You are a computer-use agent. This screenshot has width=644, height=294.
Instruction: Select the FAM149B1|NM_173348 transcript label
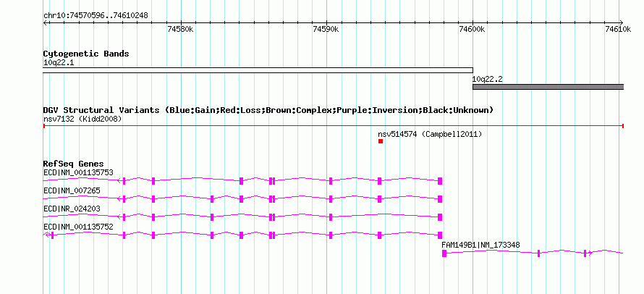pyautogui.click(x=480, y=245)
